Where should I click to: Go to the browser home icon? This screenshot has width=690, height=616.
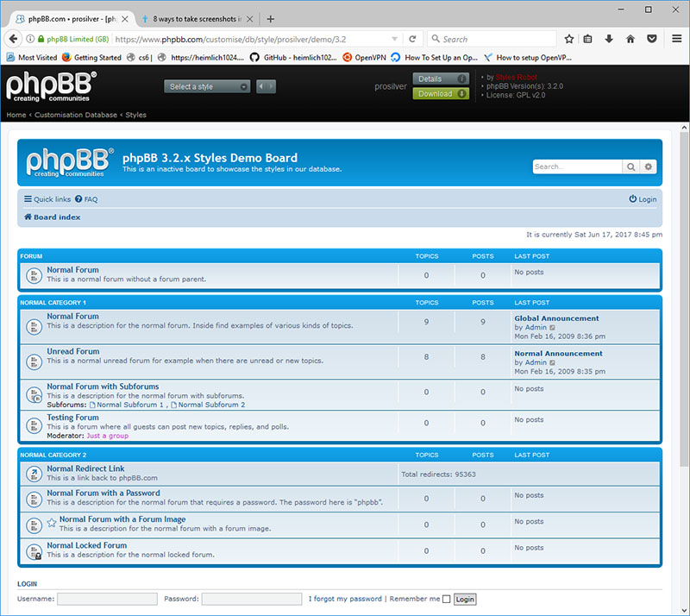pos(630,39)
